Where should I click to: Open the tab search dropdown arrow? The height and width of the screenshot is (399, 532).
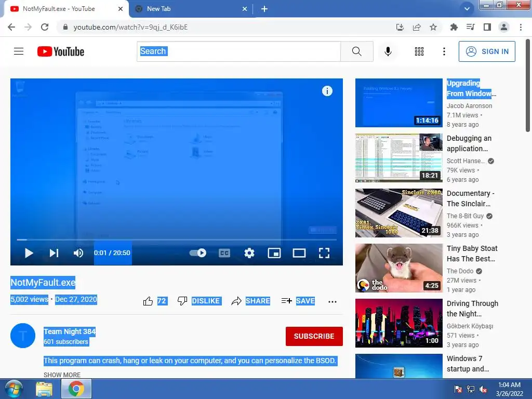point(467,9)
